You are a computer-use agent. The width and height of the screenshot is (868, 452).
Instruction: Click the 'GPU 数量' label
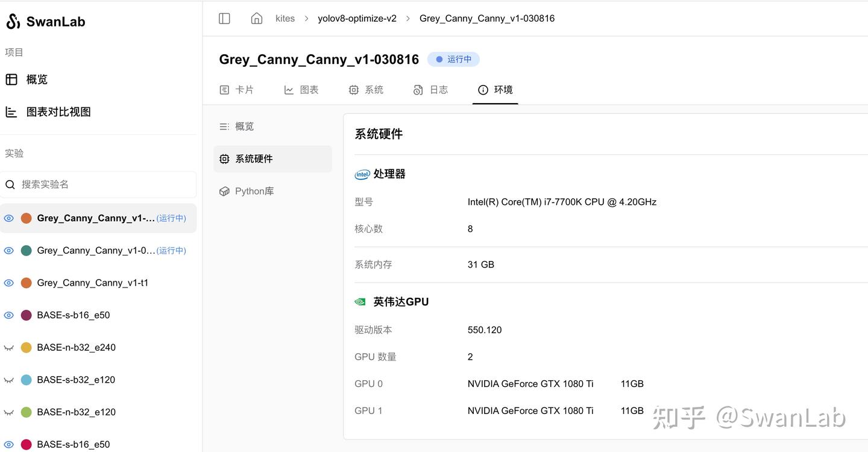click(x=376, y=357)
